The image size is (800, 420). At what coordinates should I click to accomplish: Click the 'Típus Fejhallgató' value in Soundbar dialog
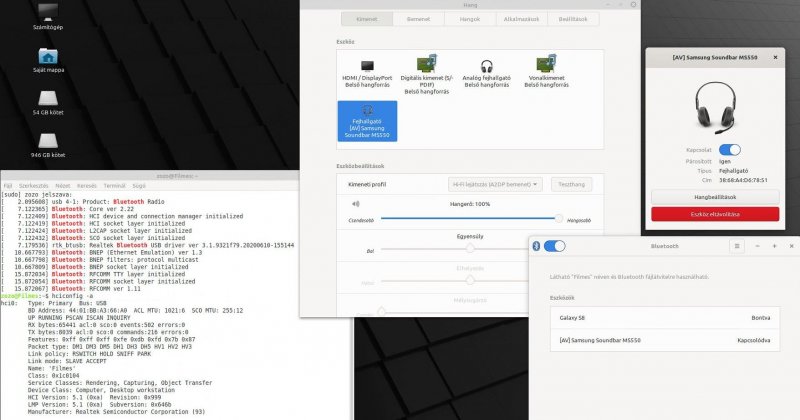734,171
